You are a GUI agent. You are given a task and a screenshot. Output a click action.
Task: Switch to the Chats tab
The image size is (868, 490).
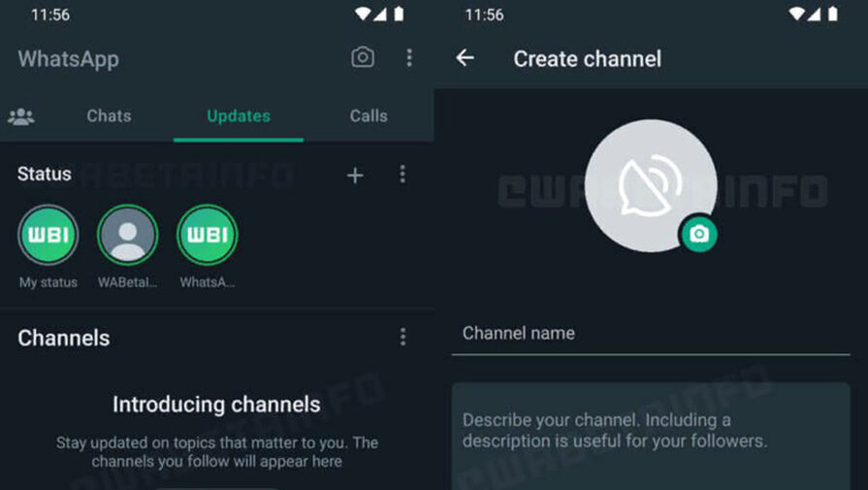pyautogui.click(x=109, y=115)
